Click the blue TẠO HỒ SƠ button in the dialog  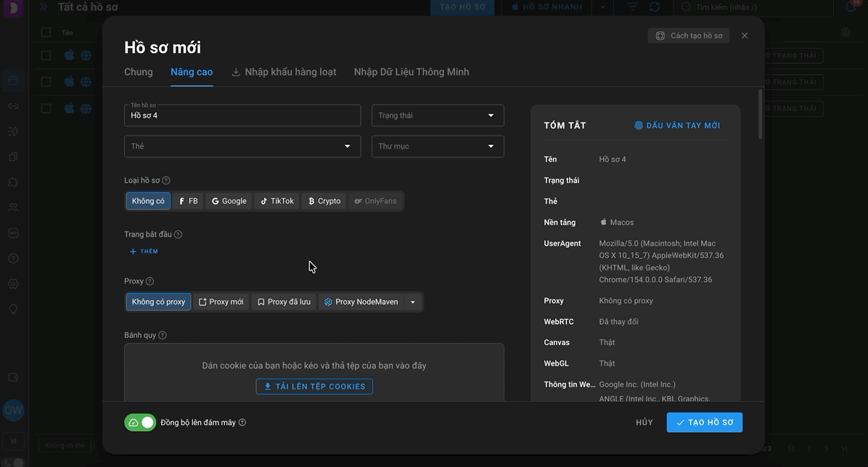(705, 422)
